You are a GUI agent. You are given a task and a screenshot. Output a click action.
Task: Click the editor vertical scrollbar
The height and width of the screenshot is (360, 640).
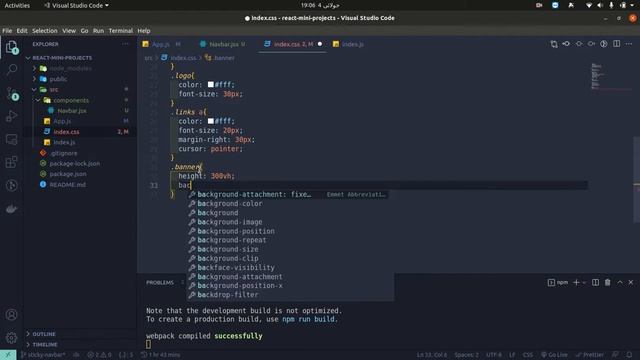click(x=636, y=180)
